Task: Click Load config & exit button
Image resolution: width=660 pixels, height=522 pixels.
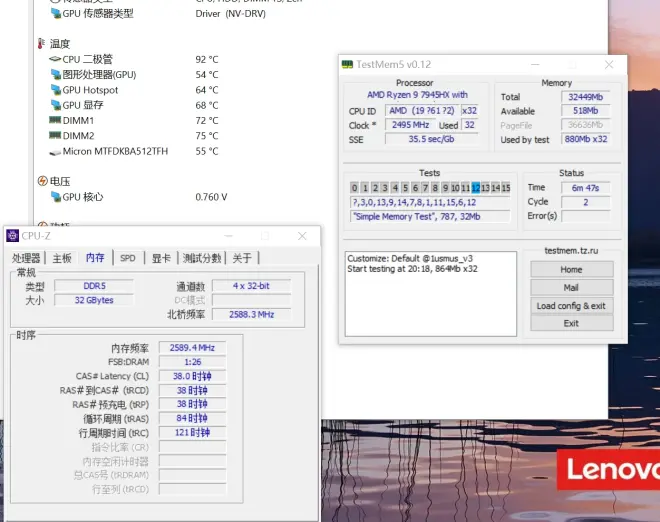Action: click(571, 306)
